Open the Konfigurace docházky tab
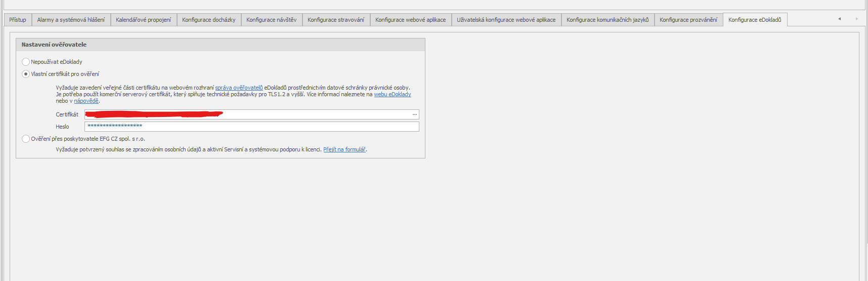The image size is (868, 281). point(208,20)
